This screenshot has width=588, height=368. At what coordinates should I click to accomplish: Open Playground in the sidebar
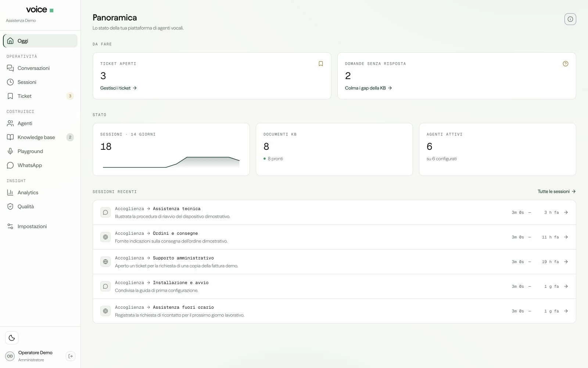pos(40,151)
